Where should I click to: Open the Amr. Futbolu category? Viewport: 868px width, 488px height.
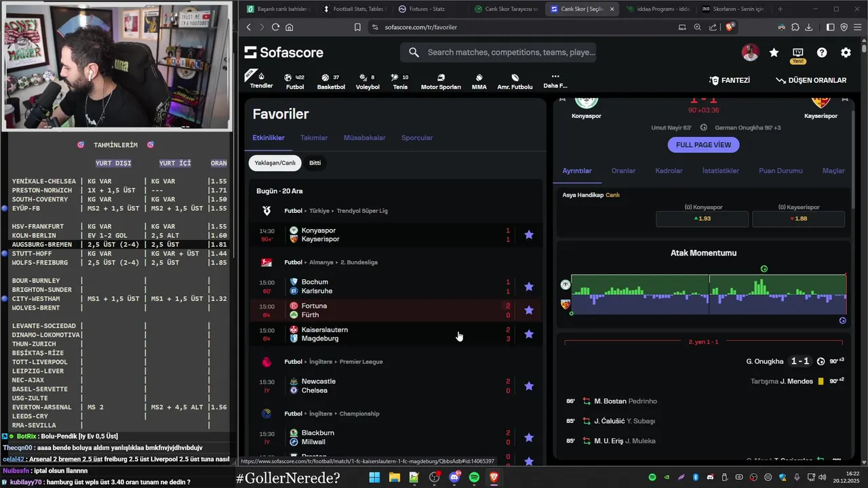[x=515, y=81]
